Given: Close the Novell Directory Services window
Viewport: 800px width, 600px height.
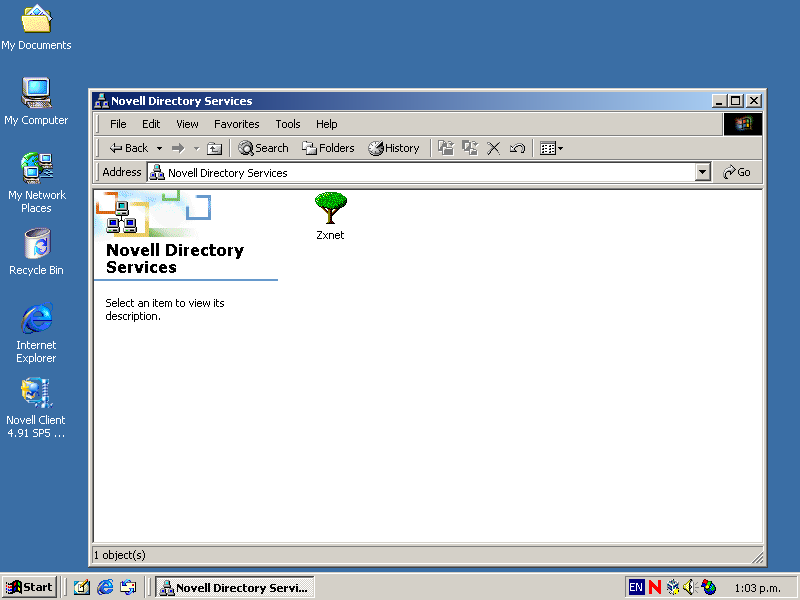Looking at the screenshot, I should point(754,101).
